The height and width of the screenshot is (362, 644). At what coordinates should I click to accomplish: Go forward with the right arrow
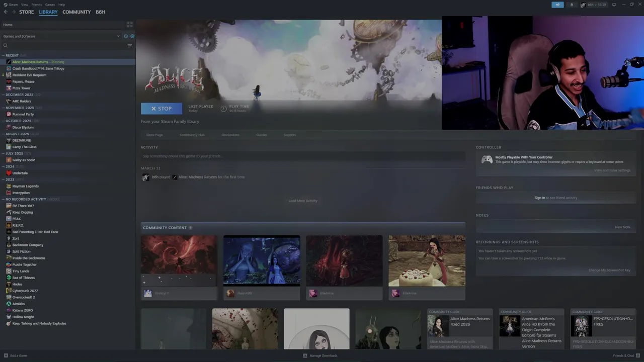point(13,12)
